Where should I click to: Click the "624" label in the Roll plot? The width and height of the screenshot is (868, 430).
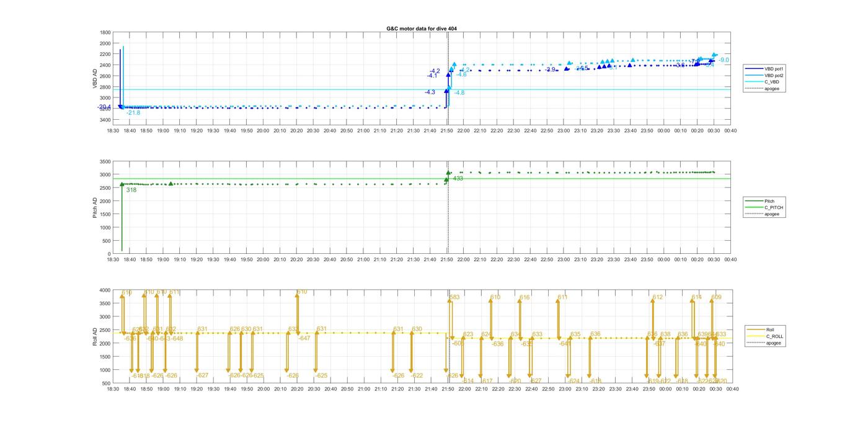[x=487, y=334]
